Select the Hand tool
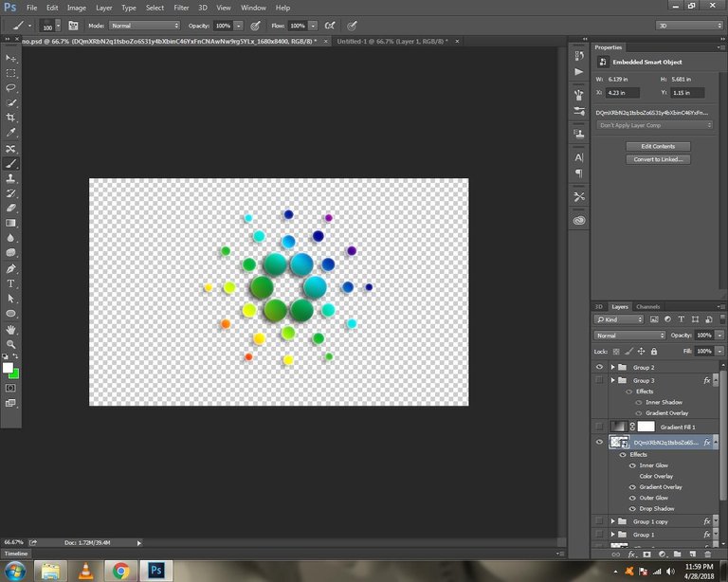 coord(10,330)
